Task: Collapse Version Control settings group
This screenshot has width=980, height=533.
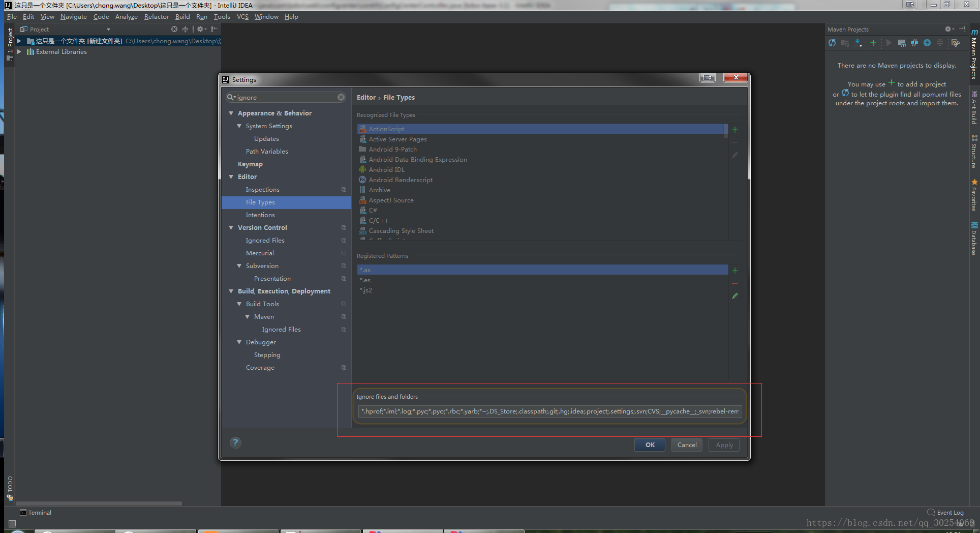Action: [x=231, y=227]
